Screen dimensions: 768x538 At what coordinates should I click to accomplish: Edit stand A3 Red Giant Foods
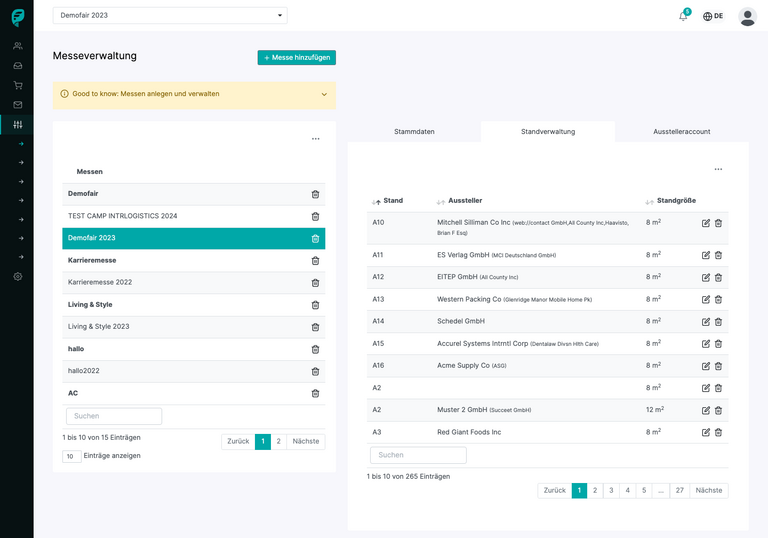tap(705, 432)
